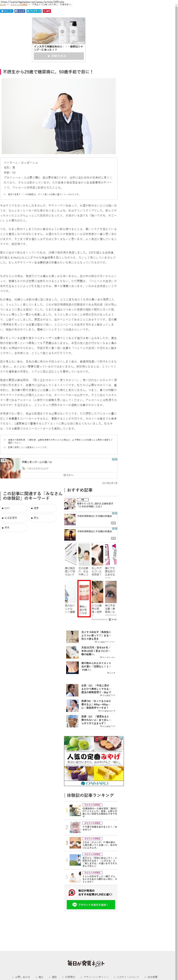Bookmark the page with the Hatena button
The width and height of the screenshot is (178, 980).
click(34, 11)
